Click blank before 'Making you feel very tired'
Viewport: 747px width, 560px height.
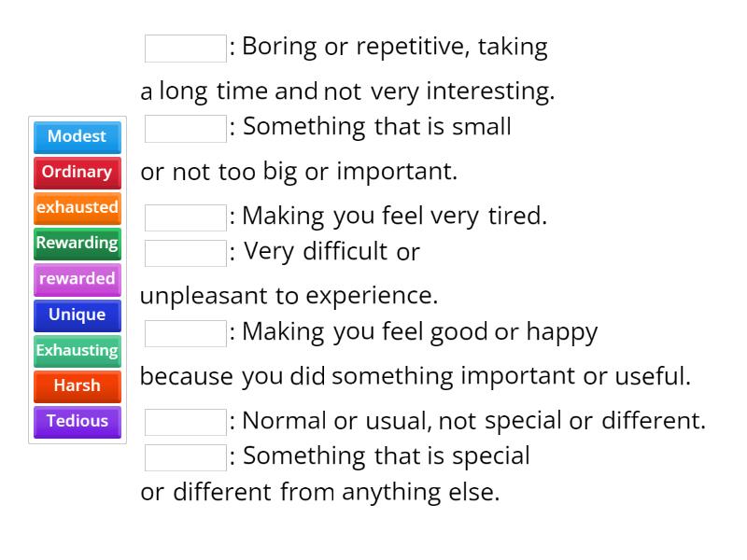[185, 217]
